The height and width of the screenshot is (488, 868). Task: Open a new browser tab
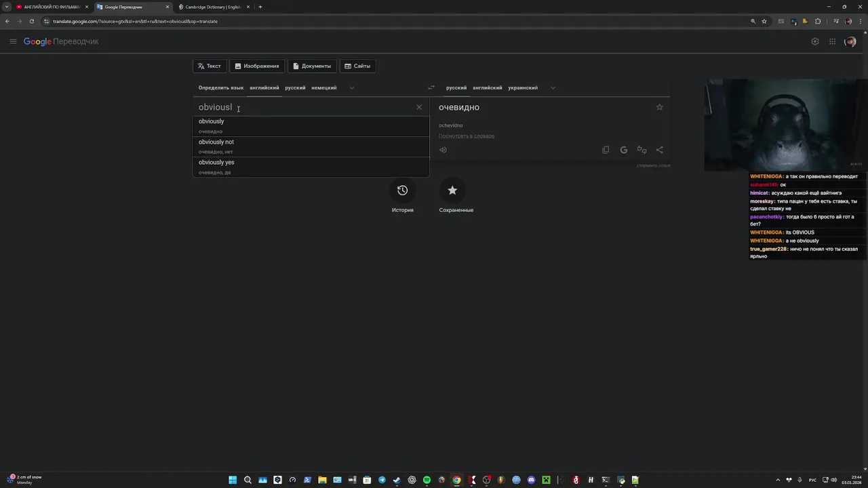pyautogui.click(x=260, y=7)
